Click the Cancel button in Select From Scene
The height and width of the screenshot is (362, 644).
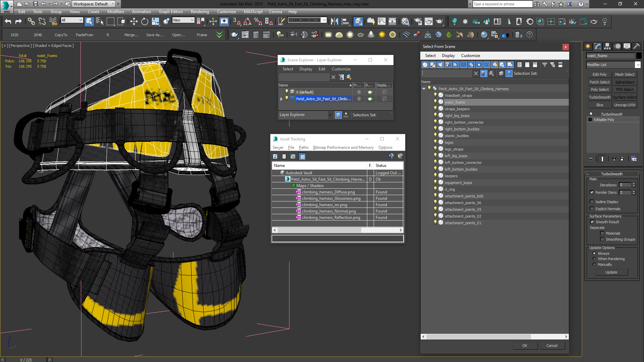pos(552,346)
